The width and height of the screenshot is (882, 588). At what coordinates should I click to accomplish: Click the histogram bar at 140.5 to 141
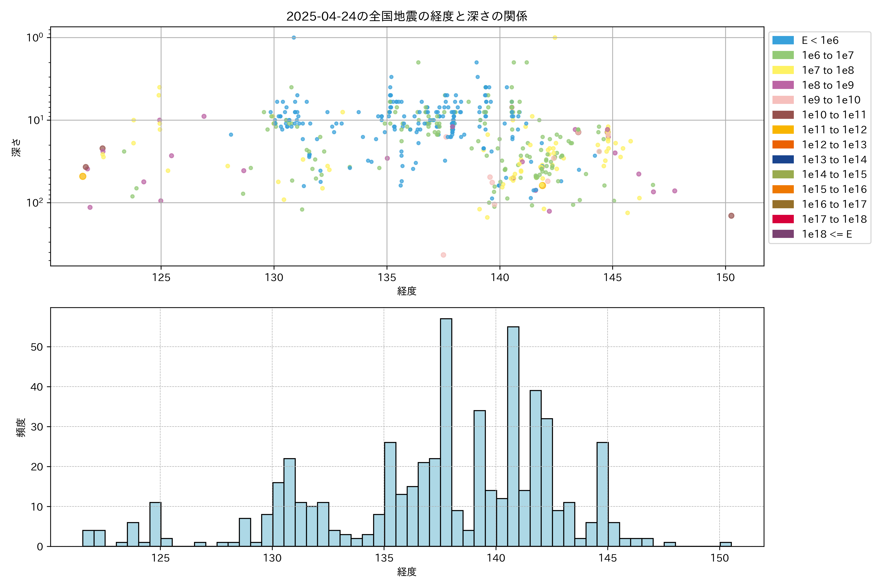click(513, 435)
